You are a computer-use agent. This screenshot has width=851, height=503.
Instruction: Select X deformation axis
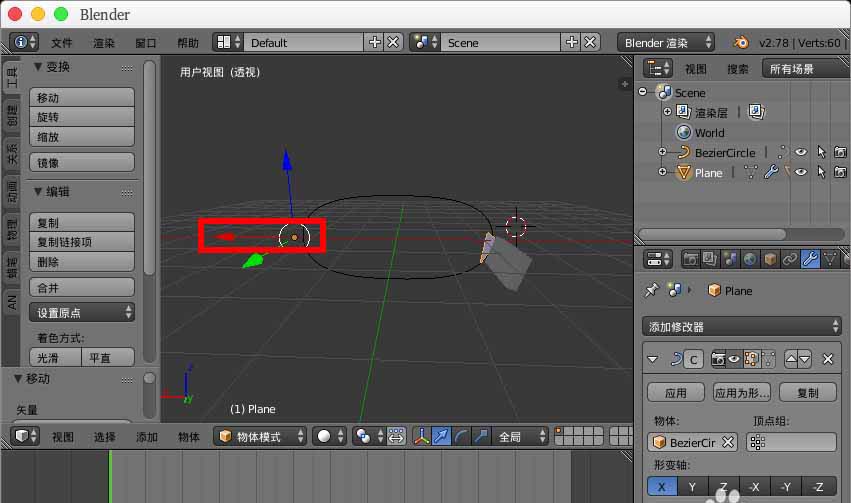tap(662, 487)
